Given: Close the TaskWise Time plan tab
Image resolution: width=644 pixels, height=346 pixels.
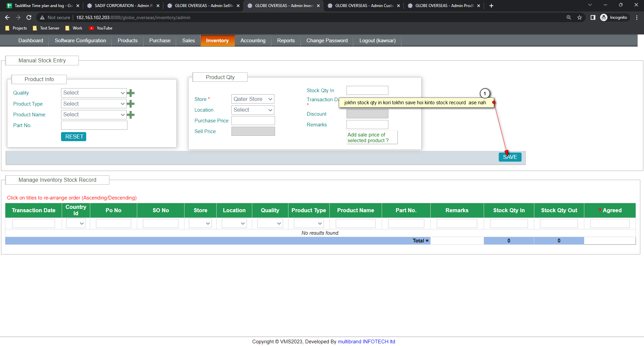Looking at the screenshot, I should point(78,6).
